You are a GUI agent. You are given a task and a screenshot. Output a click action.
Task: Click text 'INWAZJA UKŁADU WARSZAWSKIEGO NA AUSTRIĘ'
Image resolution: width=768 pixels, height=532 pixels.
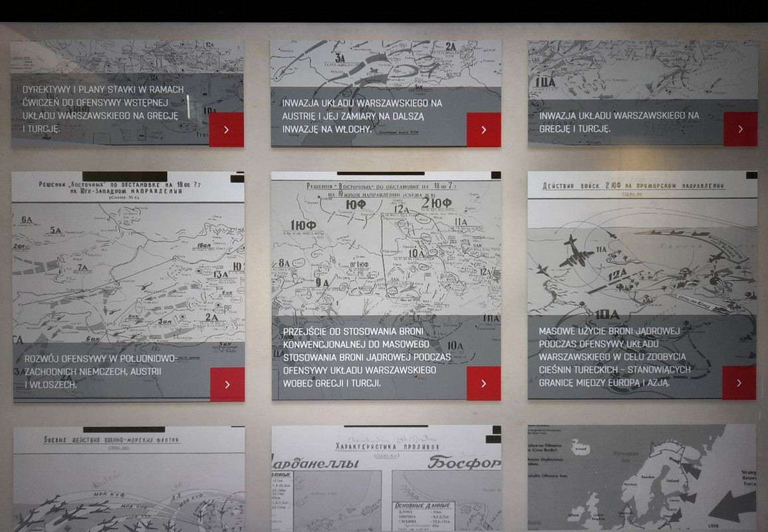[362, 110]
